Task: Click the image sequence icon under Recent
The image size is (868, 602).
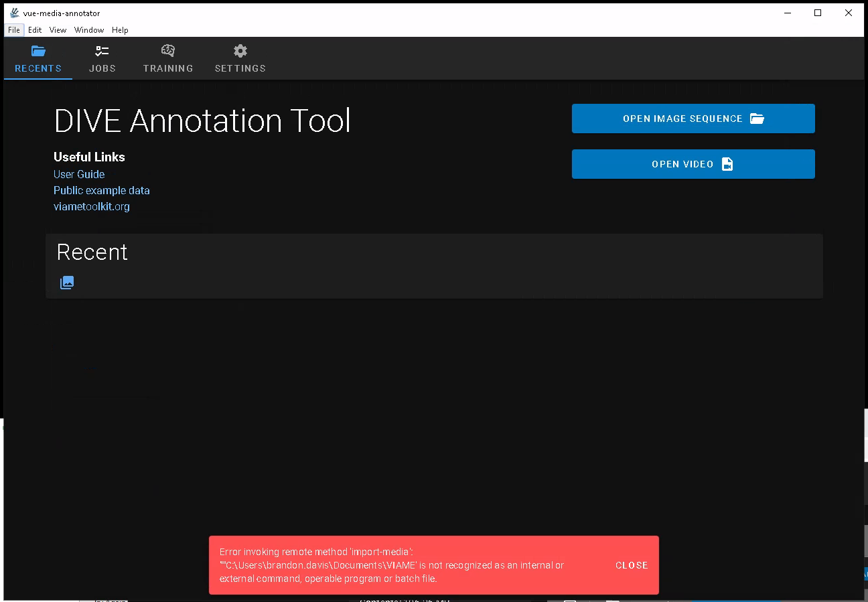Action: pyautogui.click(x=67, y=282)
